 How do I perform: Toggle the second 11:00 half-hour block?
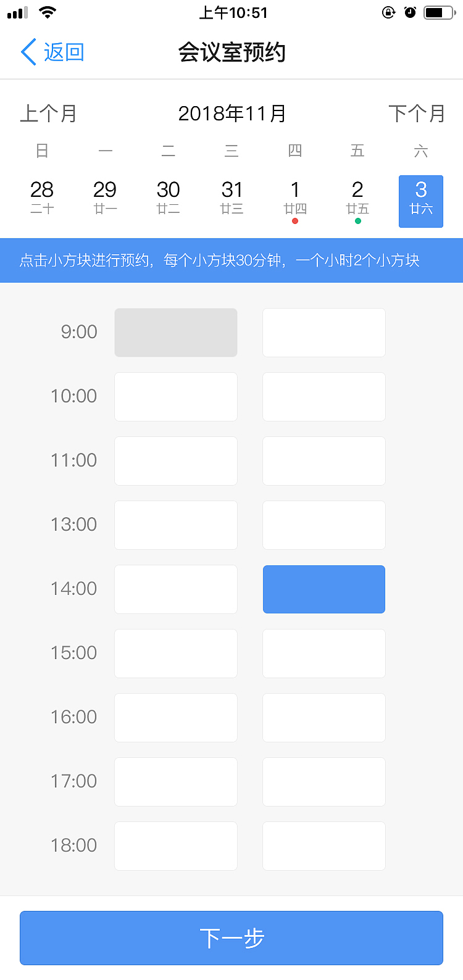tap(324, 461)
